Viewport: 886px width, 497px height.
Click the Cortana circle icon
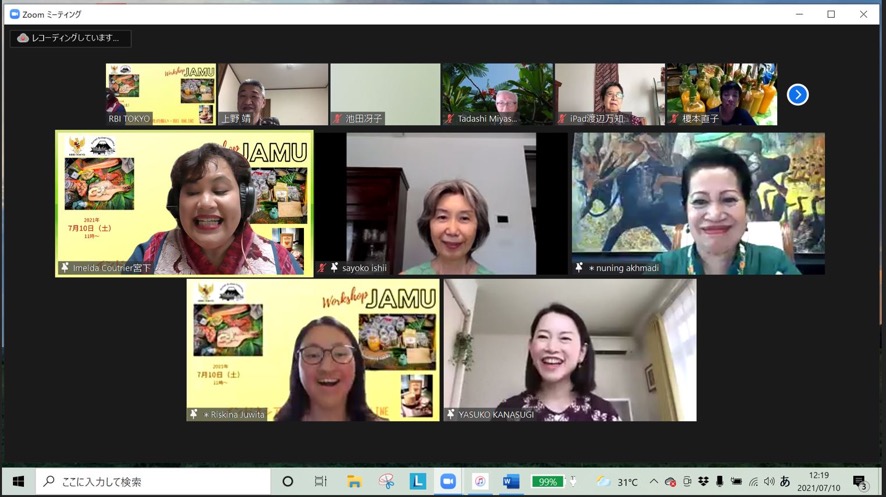point(288,481)
